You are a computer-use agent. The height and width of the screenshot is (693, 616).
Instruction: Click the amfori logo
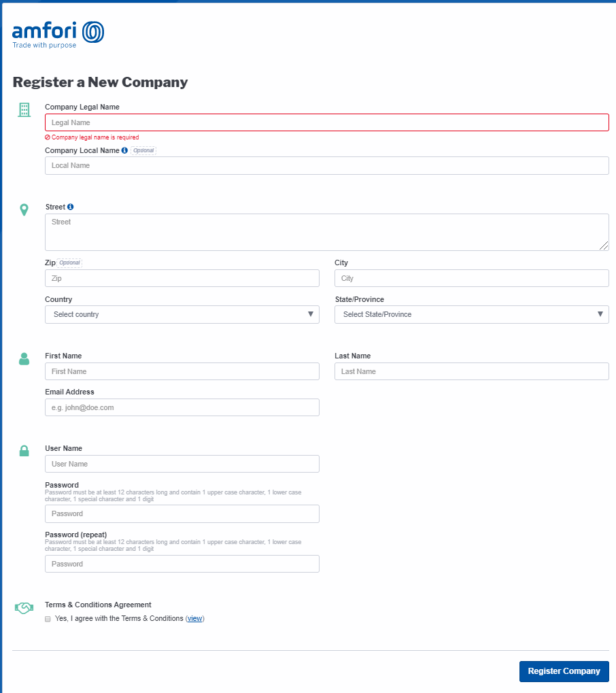tap(58, 34)
